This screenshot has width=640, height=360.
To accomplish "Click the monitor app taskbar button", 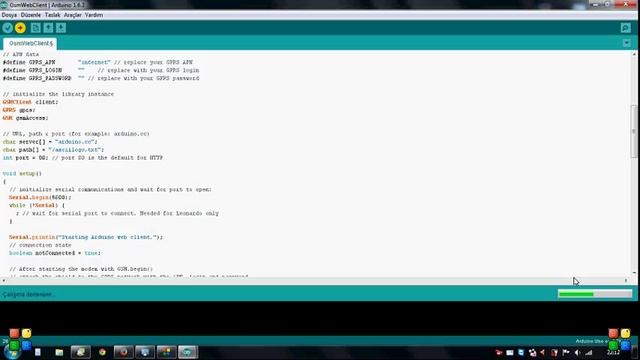I will pos(145,352).
